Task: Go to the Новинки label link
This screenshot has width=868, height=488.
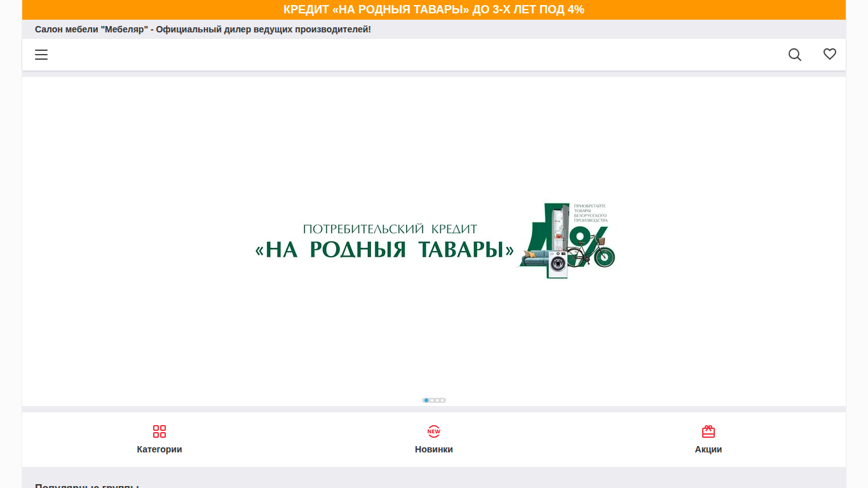Action: (434, 449)
